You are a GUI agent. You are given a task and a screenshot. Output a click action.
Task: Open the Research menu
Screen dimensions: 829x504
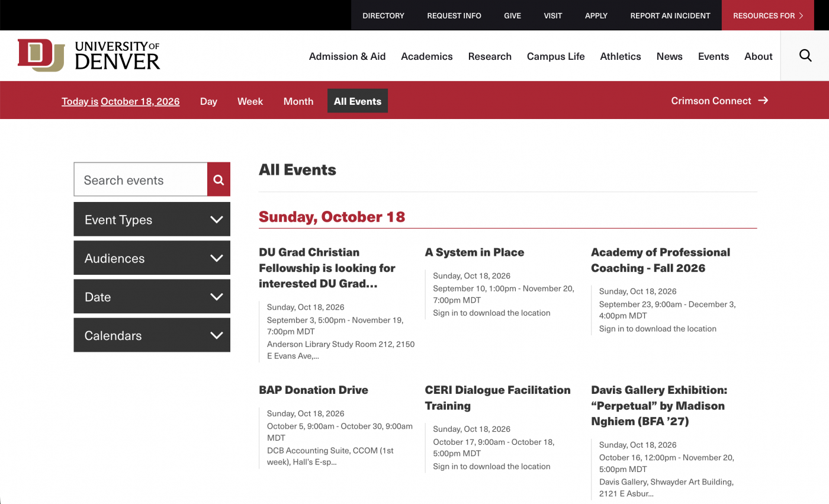coord(490,56)
